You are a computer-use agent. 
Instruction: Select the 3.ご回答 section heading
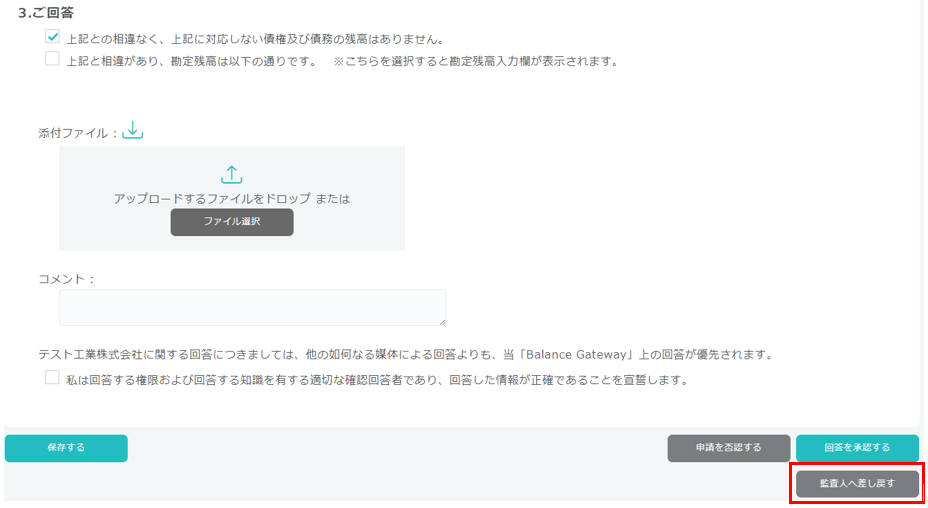46,13
